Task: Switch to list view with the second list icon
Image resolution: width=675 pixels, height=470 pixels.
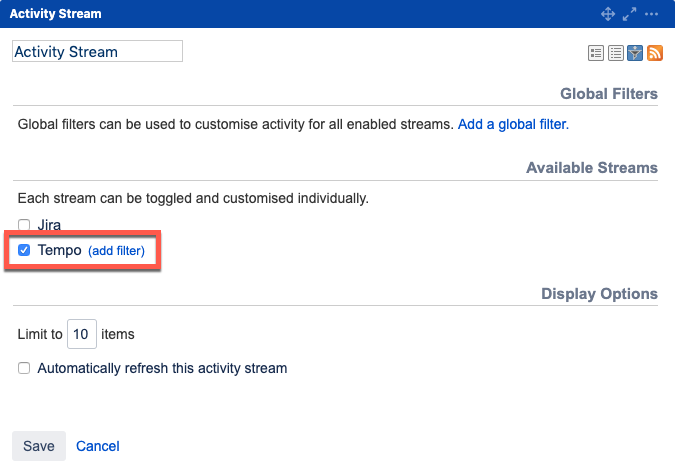Action: click(x=616, y=53)
